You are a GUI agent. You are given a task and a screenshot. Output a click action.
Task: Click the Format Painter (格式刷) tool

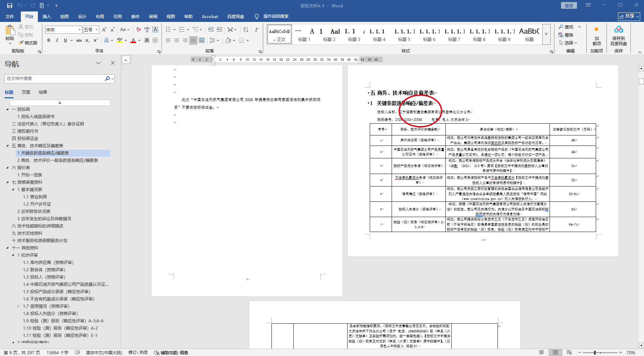point(28,43)
